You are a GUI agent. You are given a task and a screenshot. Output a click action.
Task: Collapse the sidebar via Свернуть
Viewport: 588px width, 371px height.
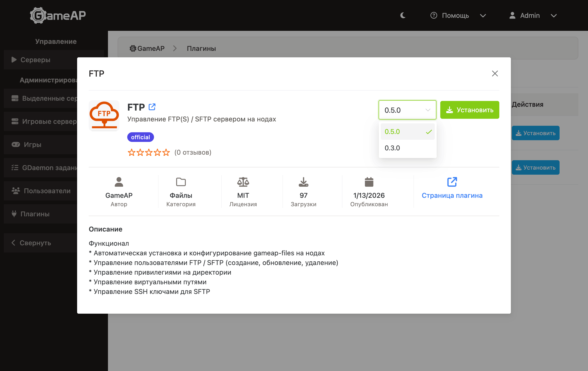point(35,243)
